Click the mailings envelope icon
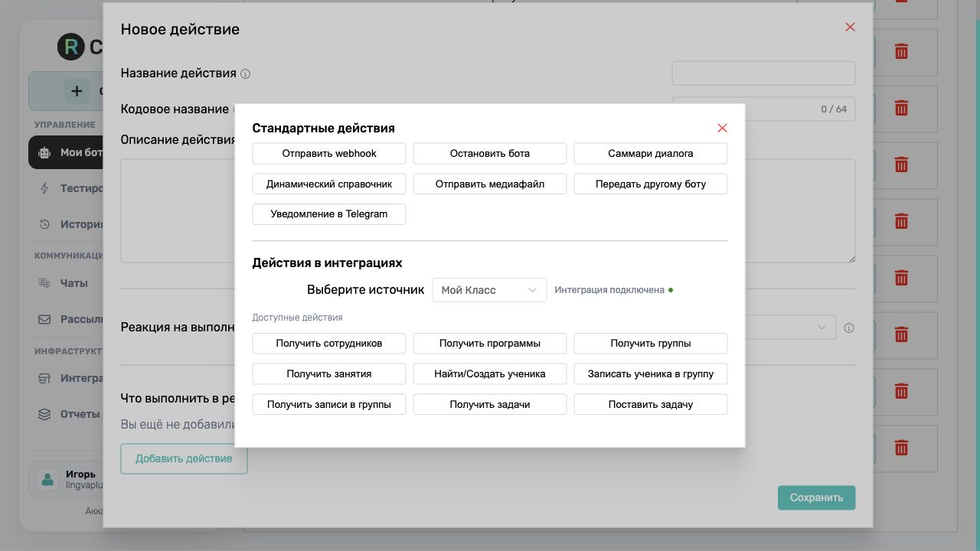The width and height of the screenshot is (980, 551). [x=44, y=320]
